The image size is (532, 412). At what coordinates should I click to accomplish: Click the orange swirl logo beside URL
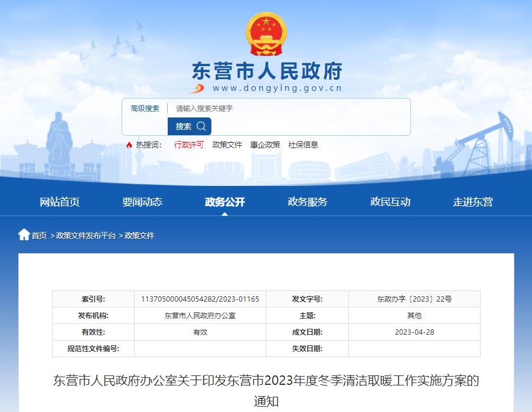pyautogui.click(x=197, y=89)
